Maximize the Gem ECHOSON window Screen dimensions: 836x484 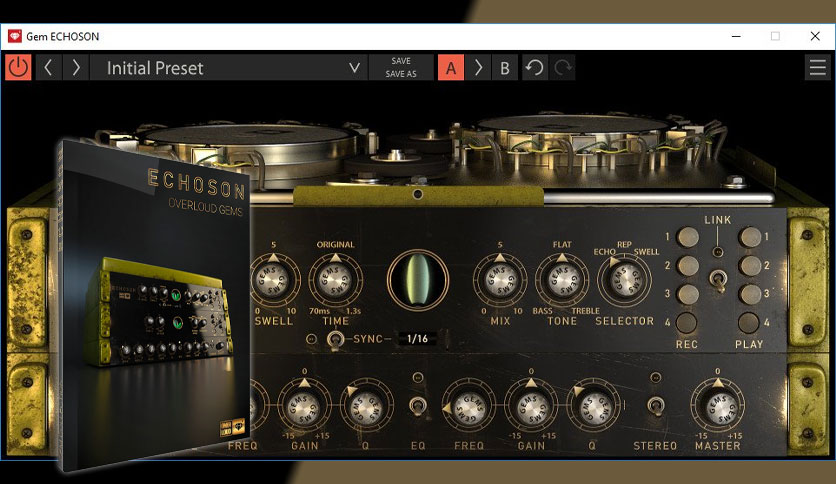click(775, 36)
